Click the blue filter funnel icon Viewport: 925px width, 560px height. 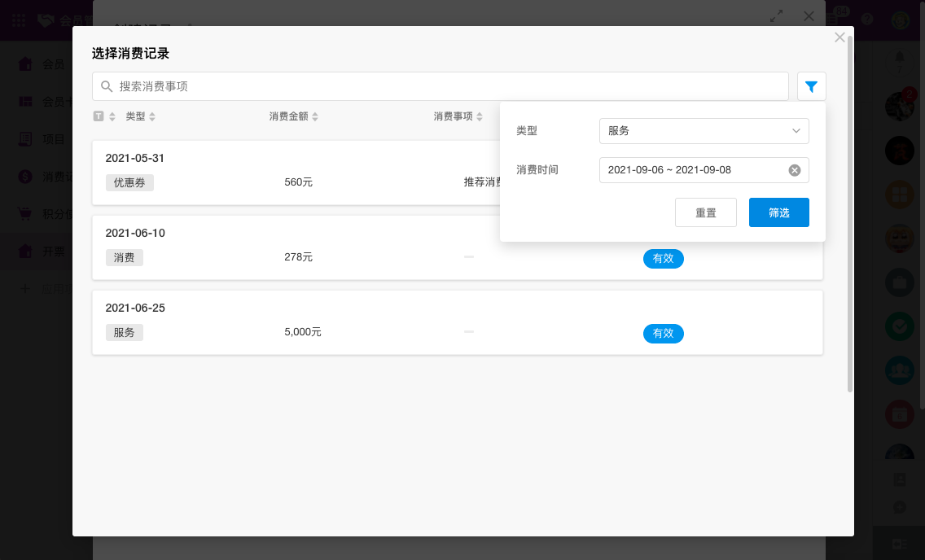point(811,86)
